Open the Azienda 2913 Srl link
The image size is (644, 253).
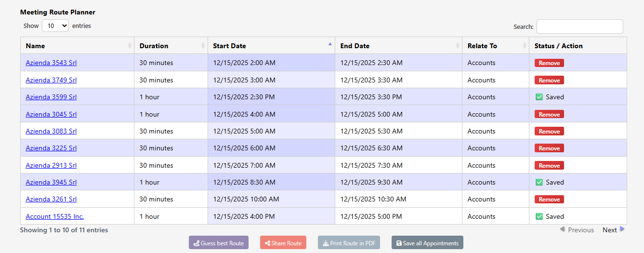51,165
